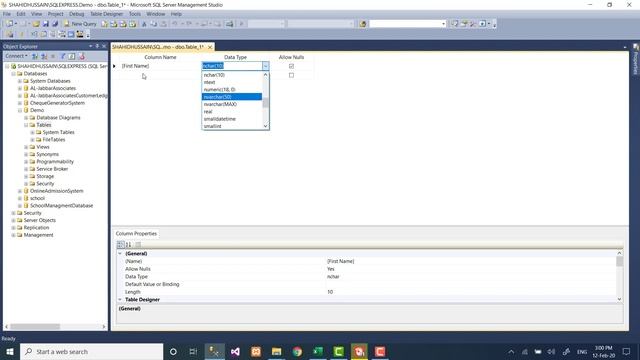Open File Explorer from the taskbar
The height and width of the screenshot is (360, 640).
coord(277,351)
